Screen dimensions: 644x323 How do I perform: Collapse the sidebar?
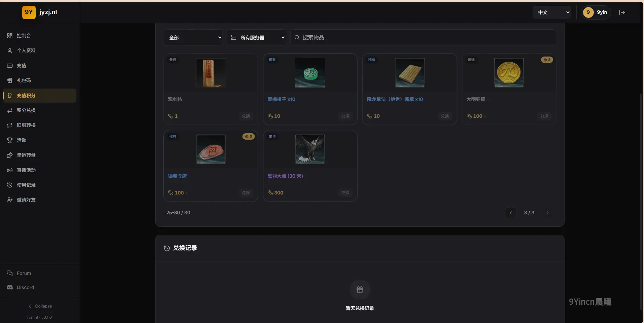(x=40, y=306)
